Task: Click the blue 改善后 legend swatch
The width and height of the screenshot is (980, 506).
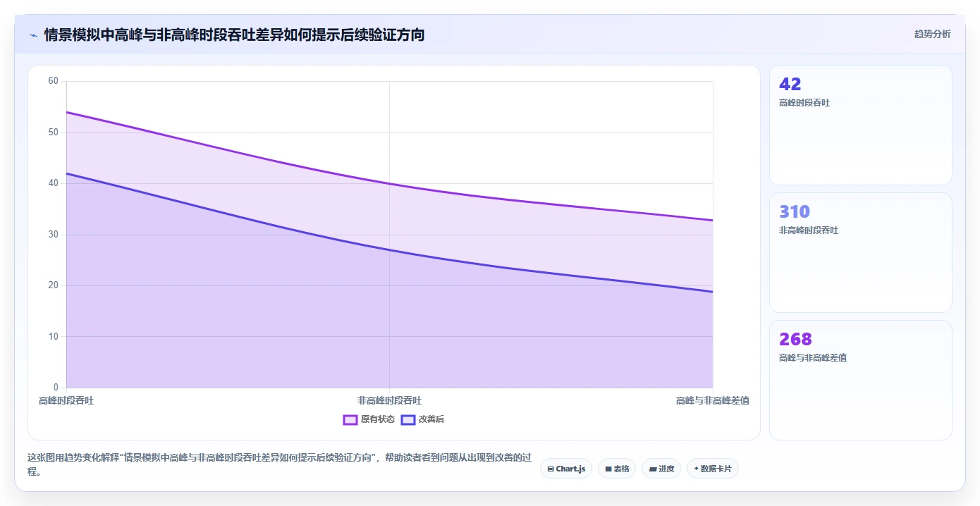Action: 408,419
